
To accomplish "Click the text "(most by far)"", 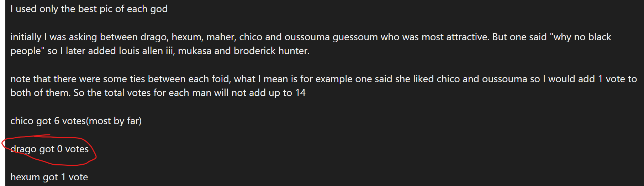I will pos(114,121).
